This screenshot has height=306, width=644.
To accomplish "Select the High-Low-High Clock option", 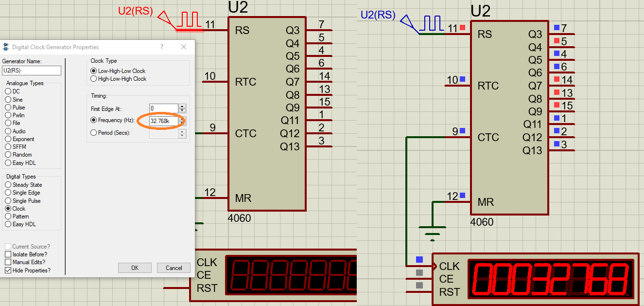I will click(x=94, y=79).
